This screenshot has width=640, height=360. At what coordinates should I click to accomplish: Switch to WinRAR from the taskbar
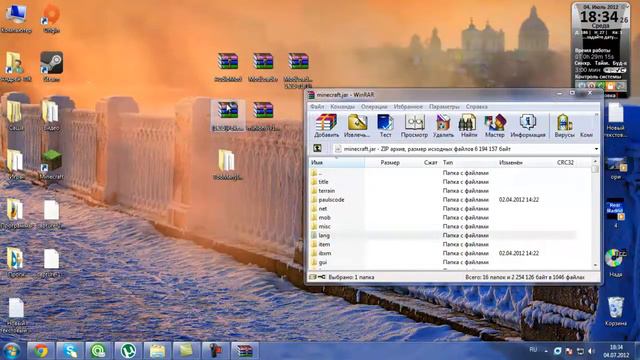[x=244, y=351]
